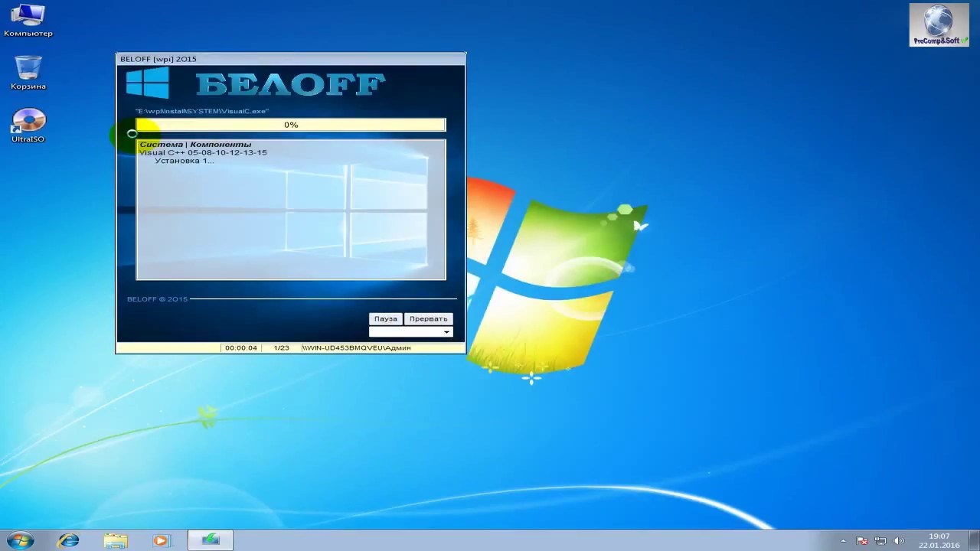Viewport: 980px width, 551px height.
Task: Open Windows Media Player taskbar icon
Action: click(162, 540)
